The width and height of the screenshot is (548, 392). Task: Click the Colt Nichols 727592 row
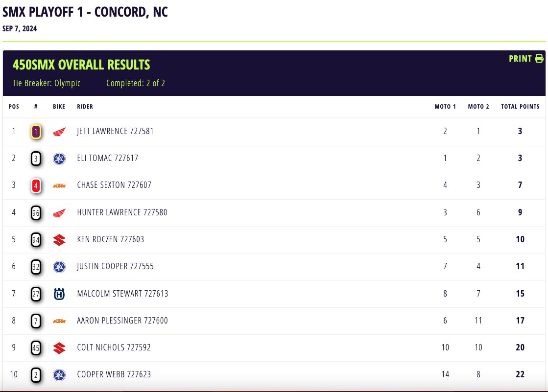click(274, 347)
